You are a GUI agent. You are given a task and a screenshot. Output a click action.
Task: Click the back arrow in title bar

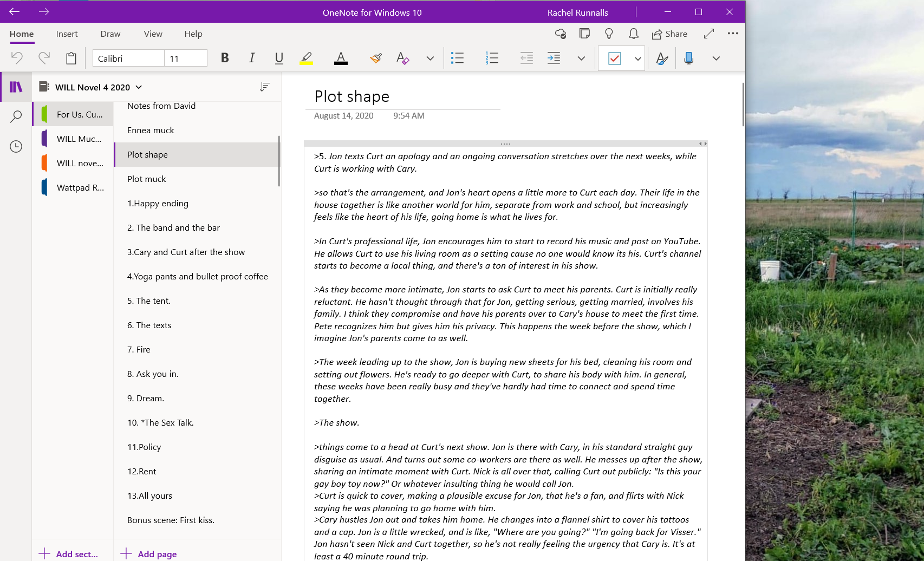[15, 11]
